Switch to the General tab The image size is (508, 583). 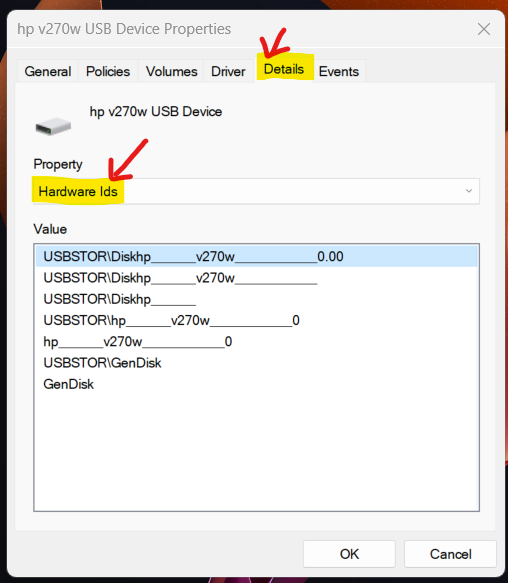click(x=48, y=71)
